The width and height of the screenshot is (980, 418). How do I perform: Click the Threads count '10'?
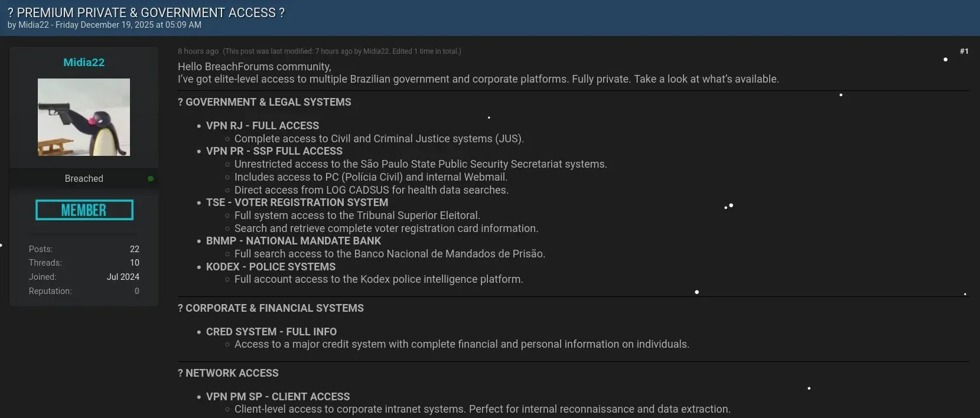pos(135,262)
